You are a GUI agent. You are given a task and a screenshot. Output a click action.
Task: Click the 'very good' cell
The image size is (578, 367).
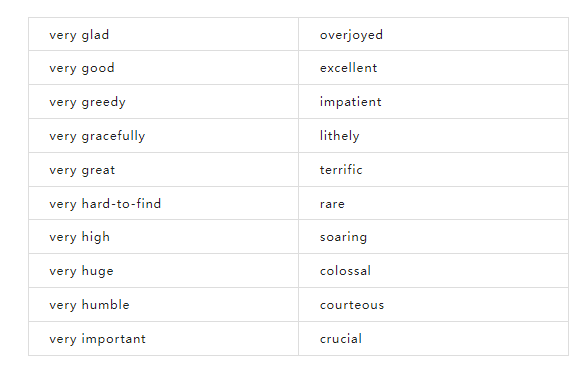coord(163,68)
